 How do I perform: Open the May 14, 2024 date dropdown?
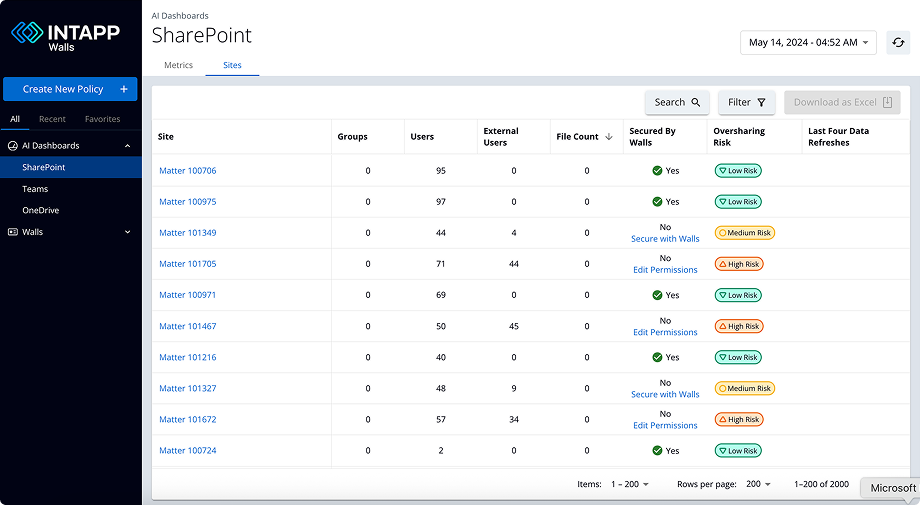pos(808,42)
